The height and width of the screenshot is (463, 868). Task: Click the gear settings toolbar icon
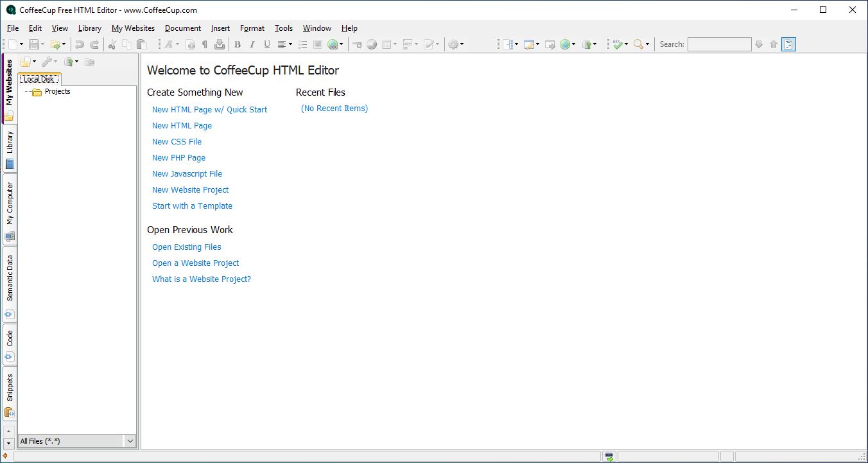(453, 44)
